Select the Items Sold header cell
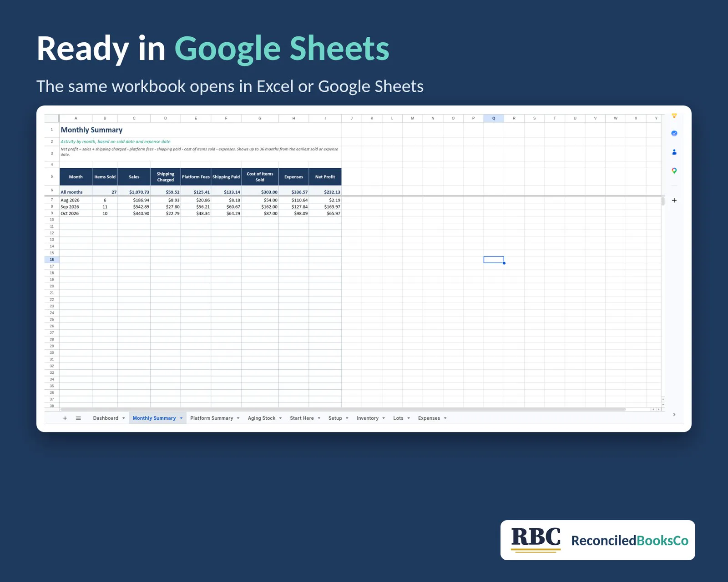This screenshot has height=582, width=728. click(x=105, y=177)
